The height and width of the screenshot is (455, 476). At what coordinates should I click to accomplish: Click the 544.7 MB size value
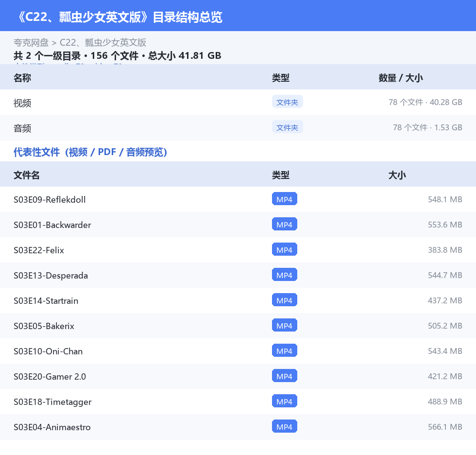[x=445, y=275]
